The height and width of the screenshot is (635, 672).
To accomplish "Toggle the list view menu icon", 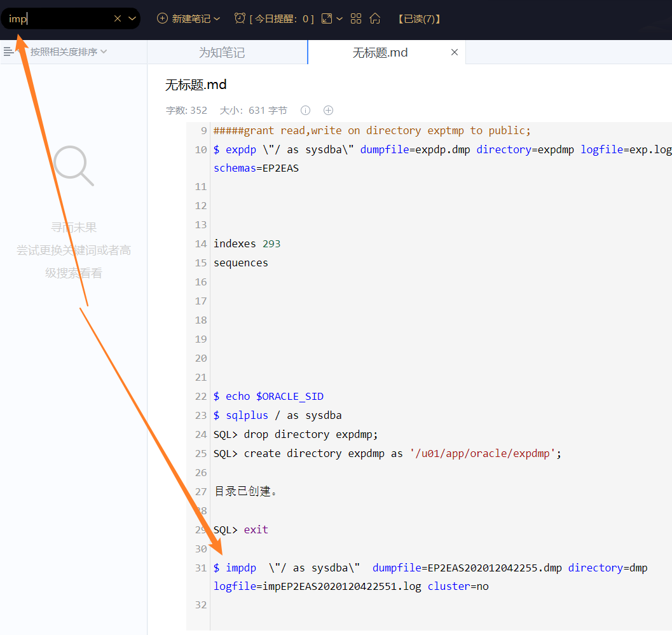I will click(x=8, y=52).
